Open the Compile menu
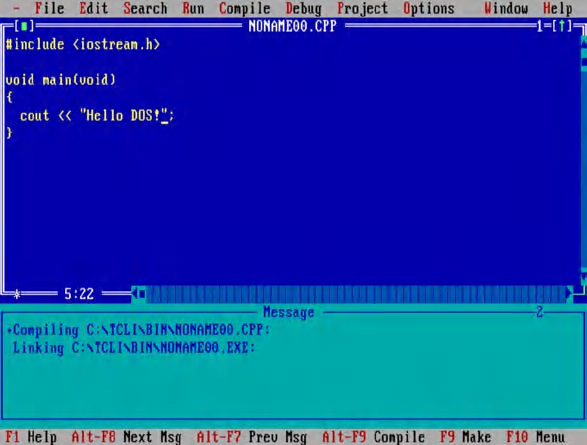Screen dimensions: 587x445 pyautogui.click(x=244, y=9)
